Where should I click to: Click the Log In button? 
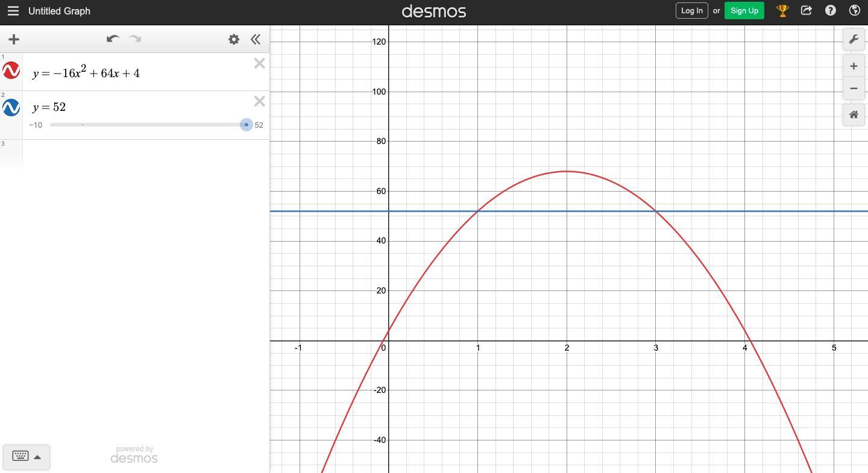691,11
